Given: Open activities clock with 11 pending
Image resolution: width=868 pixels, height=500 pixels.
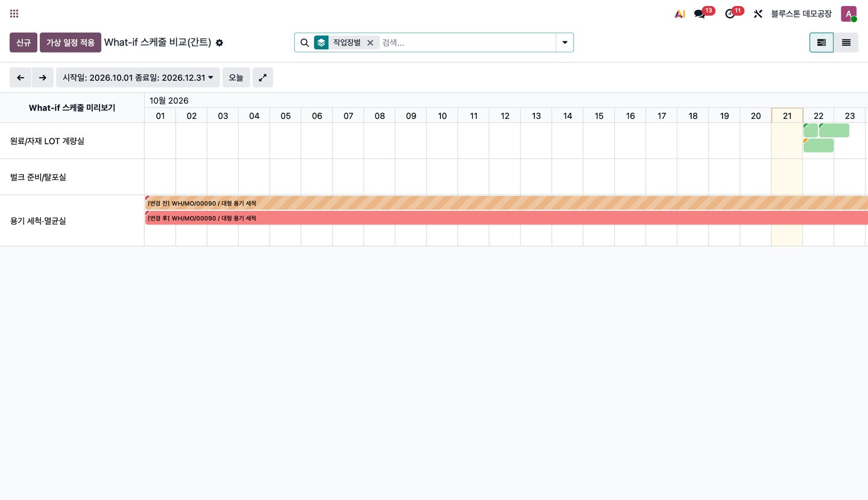Looking at the screenshot, I should pyautogui.click(x=730, y=14).
